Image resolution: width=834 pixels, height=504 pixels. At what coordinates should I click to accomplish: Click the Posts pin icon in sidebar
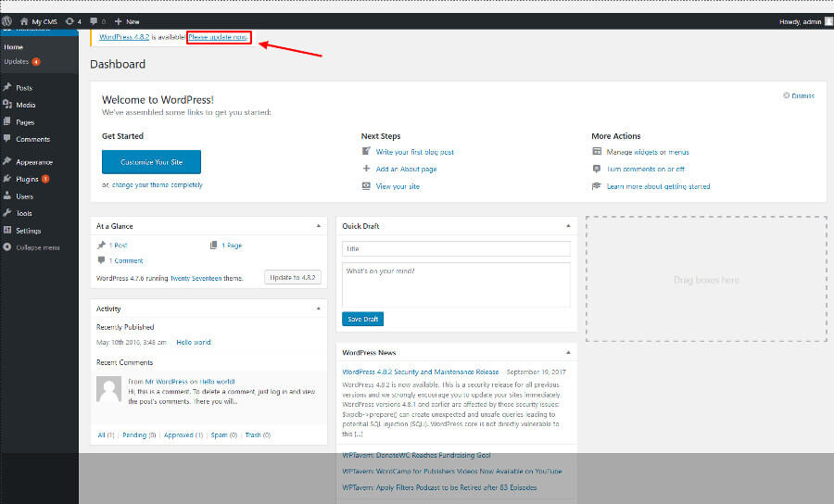[x=6, y=87]
